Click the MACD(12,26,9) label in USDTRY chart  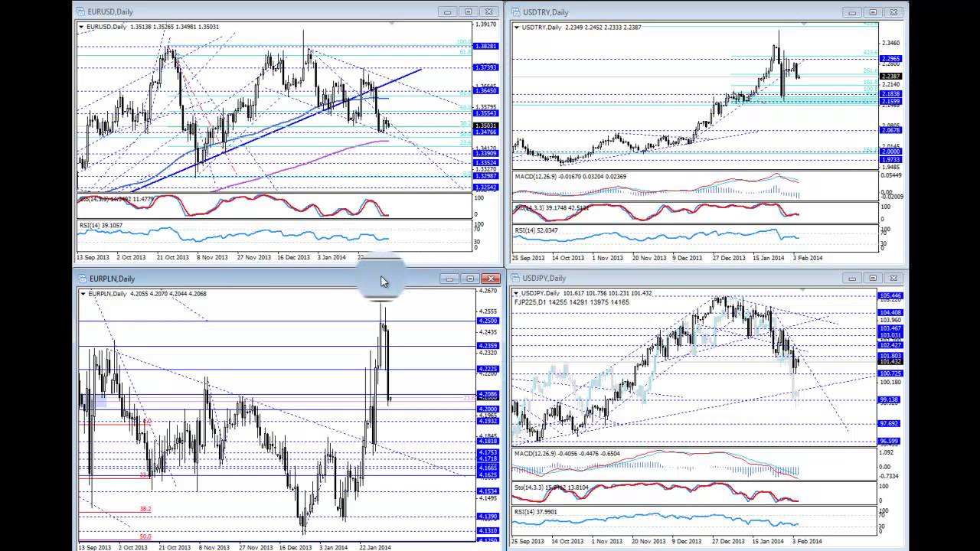pyautogui.click(x=570, y=177)
